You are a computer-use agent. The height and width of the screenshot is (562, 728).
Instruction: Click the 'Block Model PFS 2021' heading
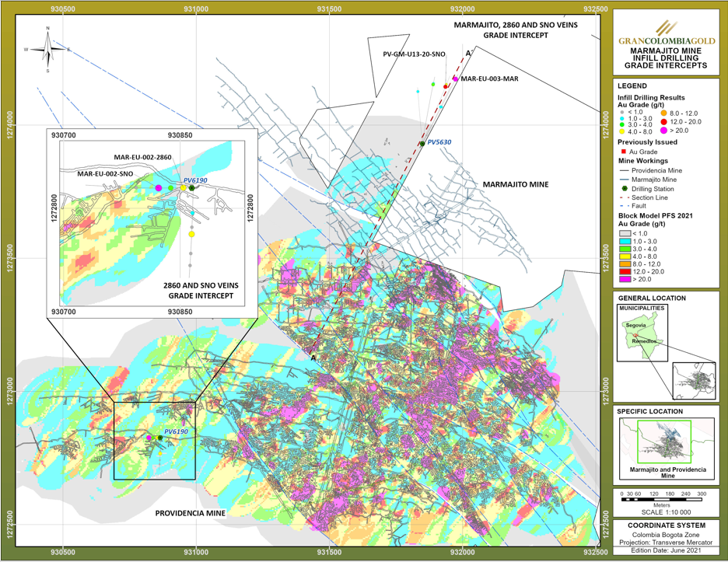pyautogui.click(x=656, y=216)
